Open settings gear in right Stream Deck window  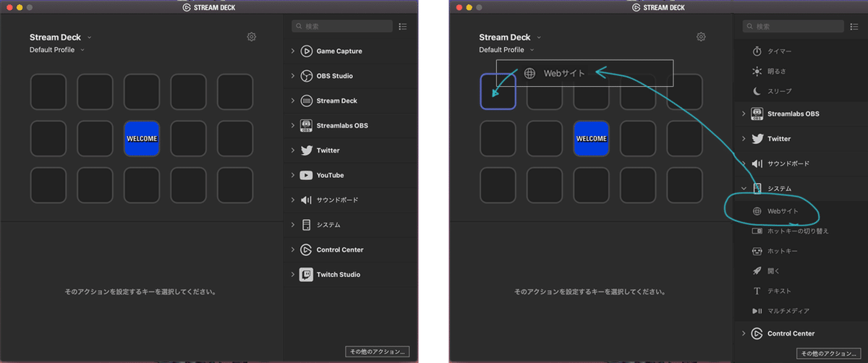click(701, 37)
